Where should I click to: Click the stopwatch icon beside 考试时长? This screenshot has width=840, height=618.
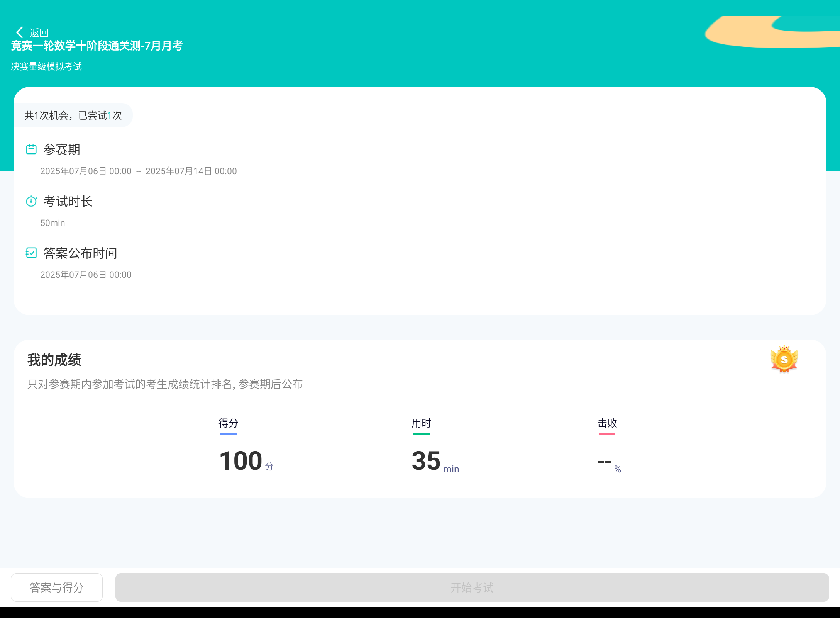click(31, 201)
